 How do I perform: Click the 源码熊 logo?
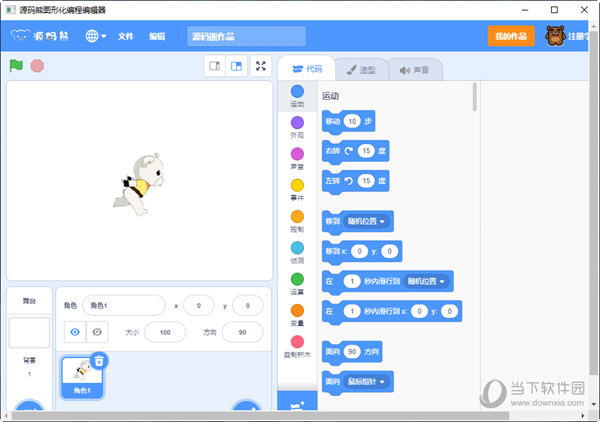click(x=40, y=36)
